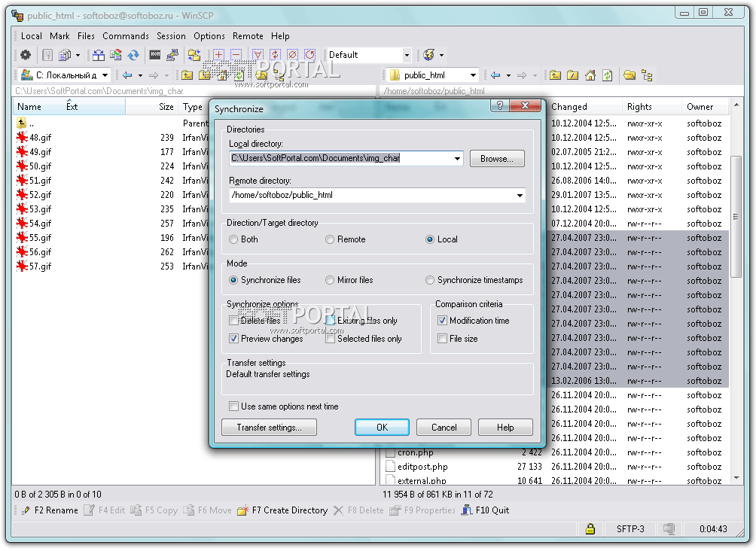Viewport: 756px width, 551px height.
Task: Open remote directory bookmark folder icon
Action: click(x=629, y=75)
